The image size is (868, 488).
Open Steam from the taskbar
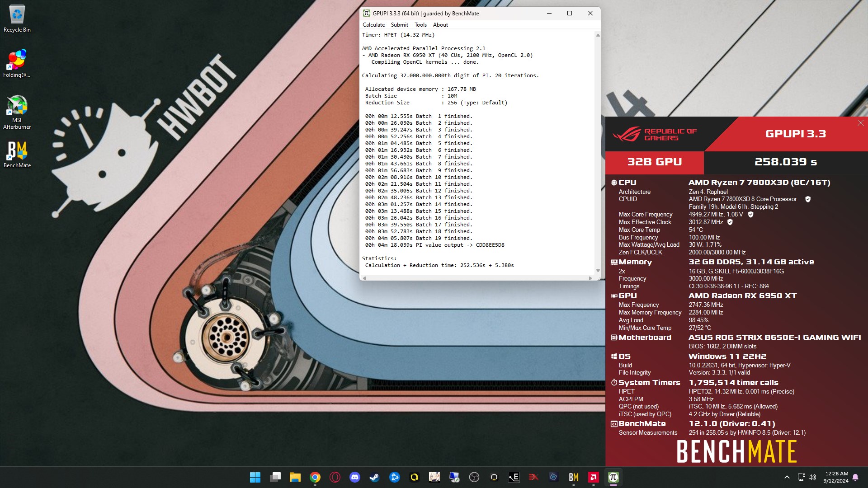tap(375, 477)
